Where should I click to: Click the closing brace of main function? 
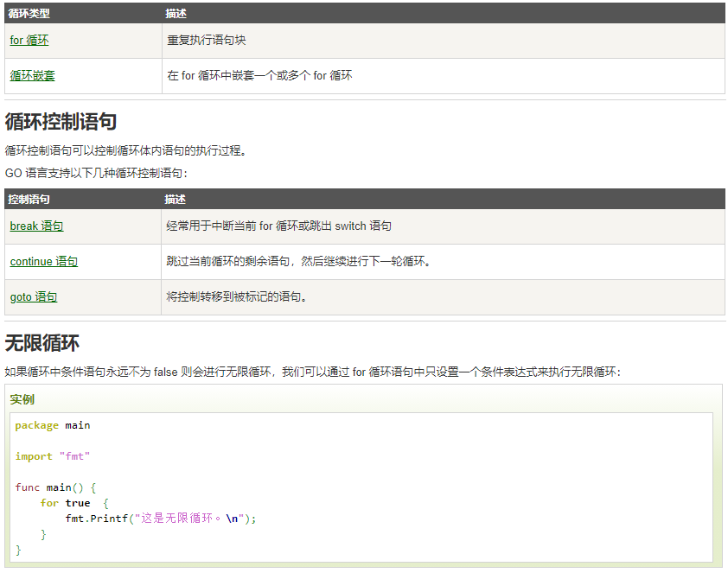click(17, 549)
